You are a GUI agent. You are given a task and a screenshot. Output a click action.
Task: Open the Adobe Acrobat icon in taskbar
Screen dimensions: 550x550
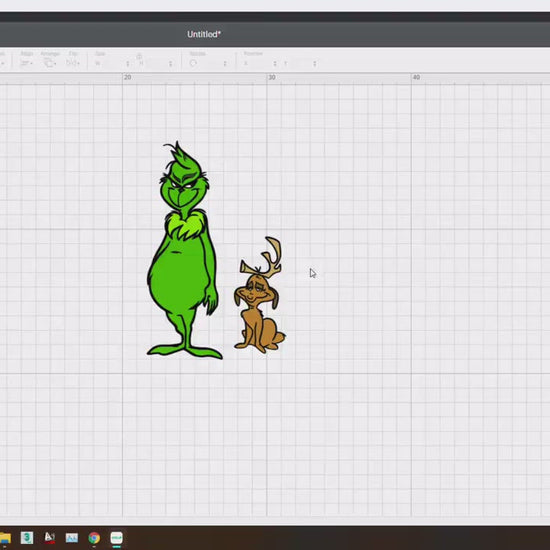tap(49, 537)
